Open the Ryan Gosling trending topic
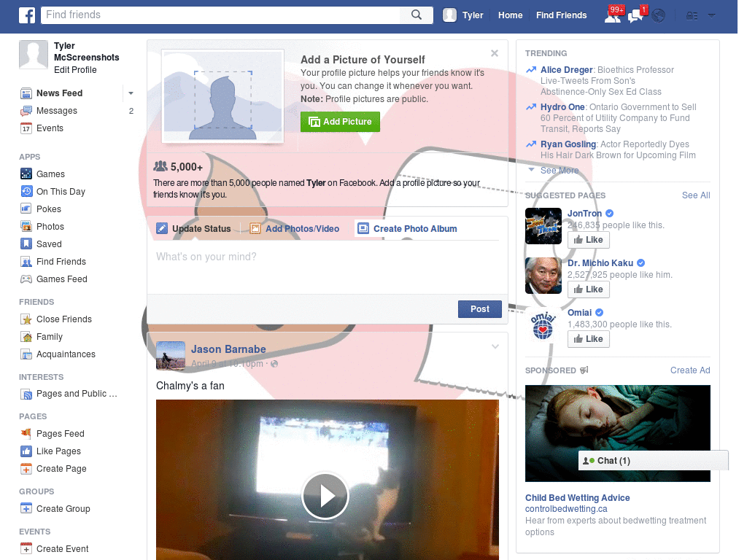Viewport: 747px width, 560px height. coord(568,144)
